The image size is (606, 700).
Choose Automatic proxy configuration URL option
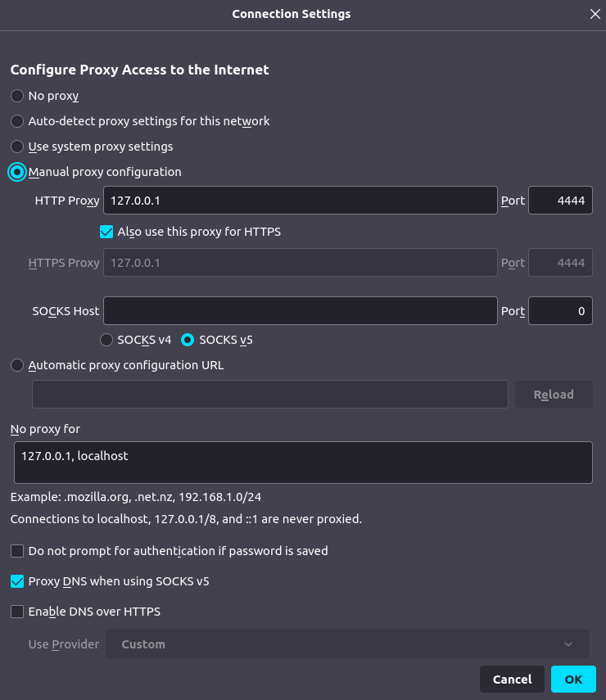tap(17, 365)
